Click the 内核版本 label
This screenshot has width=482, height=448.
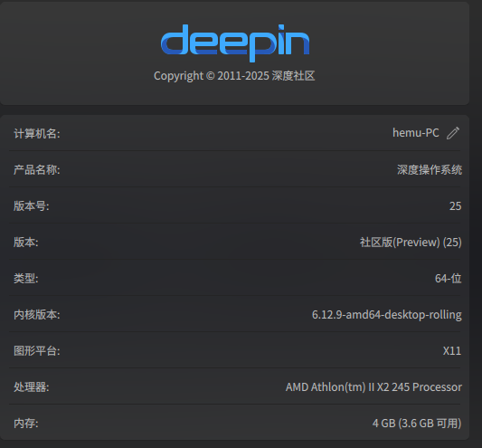point(37,314)
